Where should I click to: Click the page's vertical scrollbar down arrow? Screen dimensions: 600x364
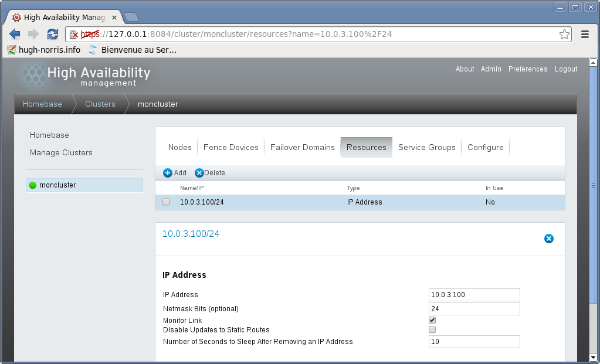coord(593,357)
